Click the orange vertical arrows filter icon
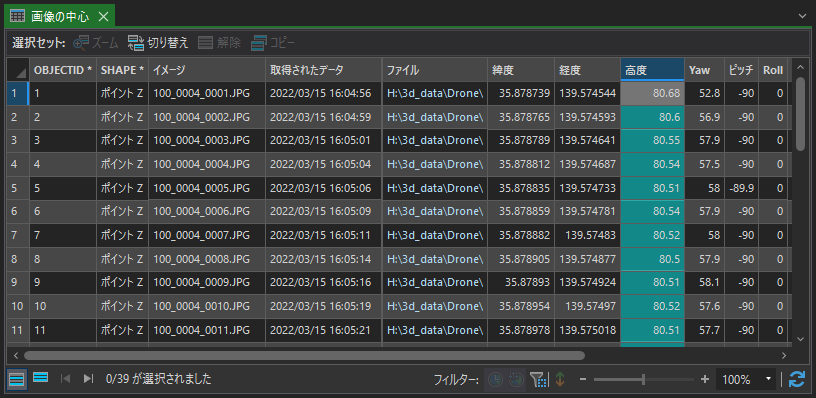 559,380
